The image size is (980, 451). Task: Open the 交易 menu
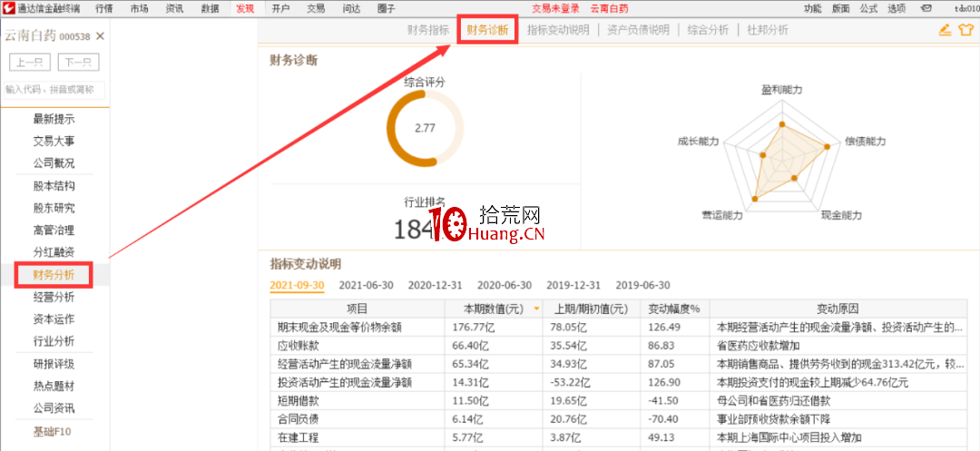pos(316,9)
